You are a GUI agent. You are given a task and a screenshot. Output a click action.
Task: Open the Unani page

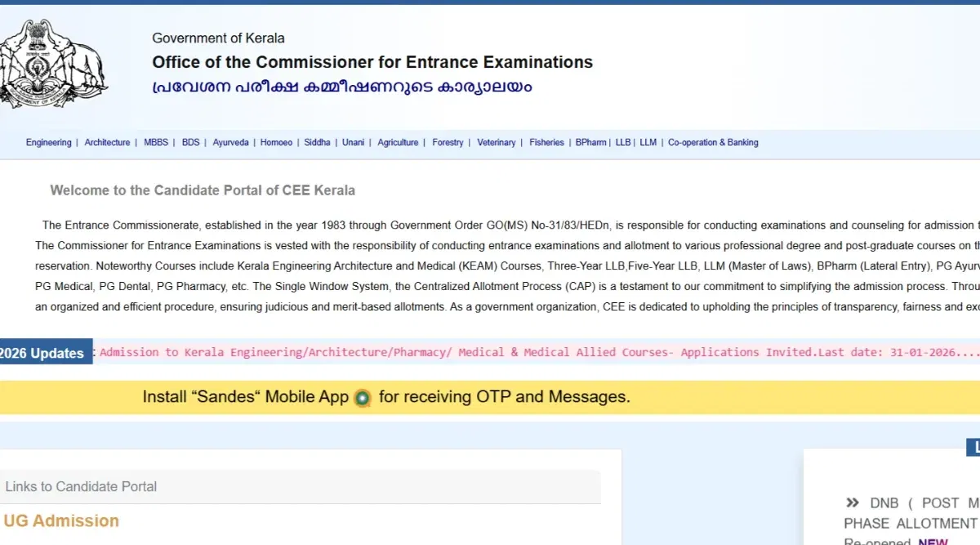tap(353, 142)
